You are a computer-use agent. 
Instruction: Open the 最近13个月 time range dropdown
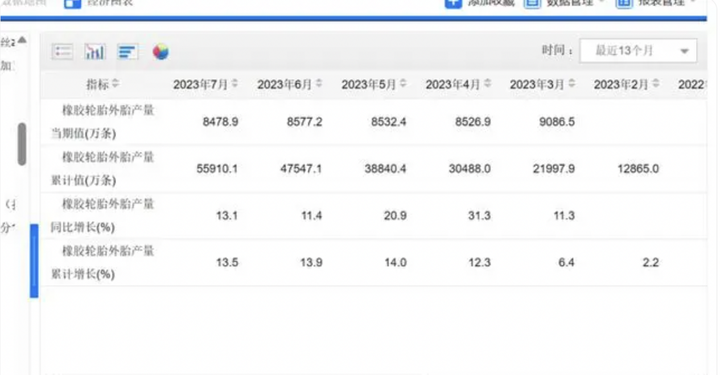(638, 50)
